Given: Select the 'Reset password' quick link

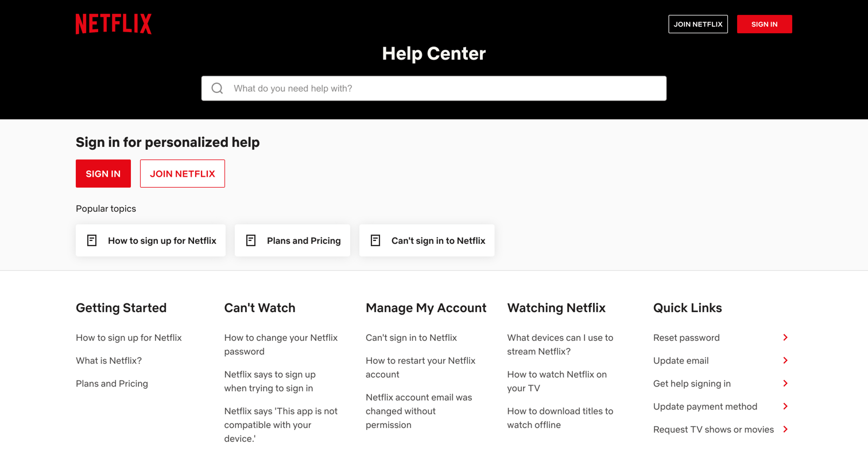Looking at the screenshot, I should click(x=687, y=337).
